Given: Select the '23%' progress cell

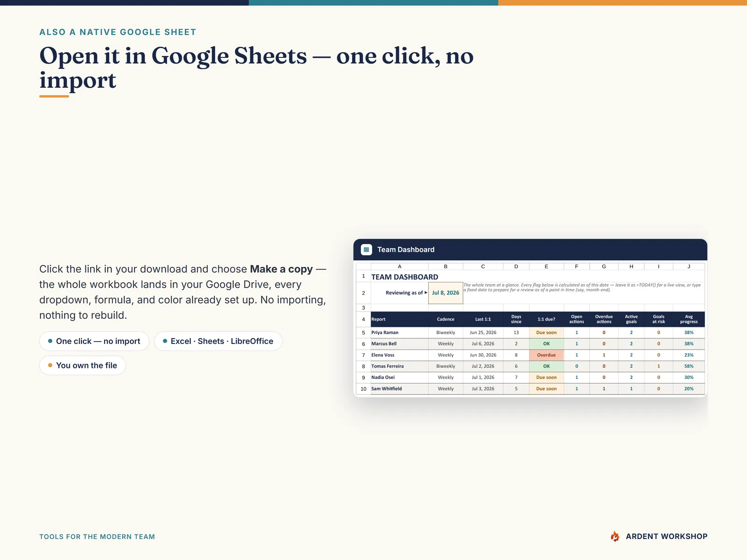Looking at the screenshot, I should tap(689, 355).
